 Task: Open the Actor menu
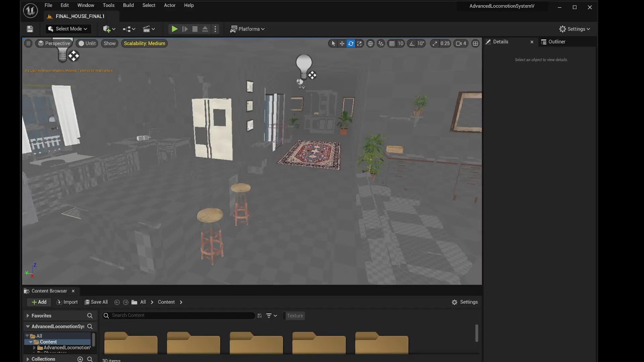click(170, 6)
